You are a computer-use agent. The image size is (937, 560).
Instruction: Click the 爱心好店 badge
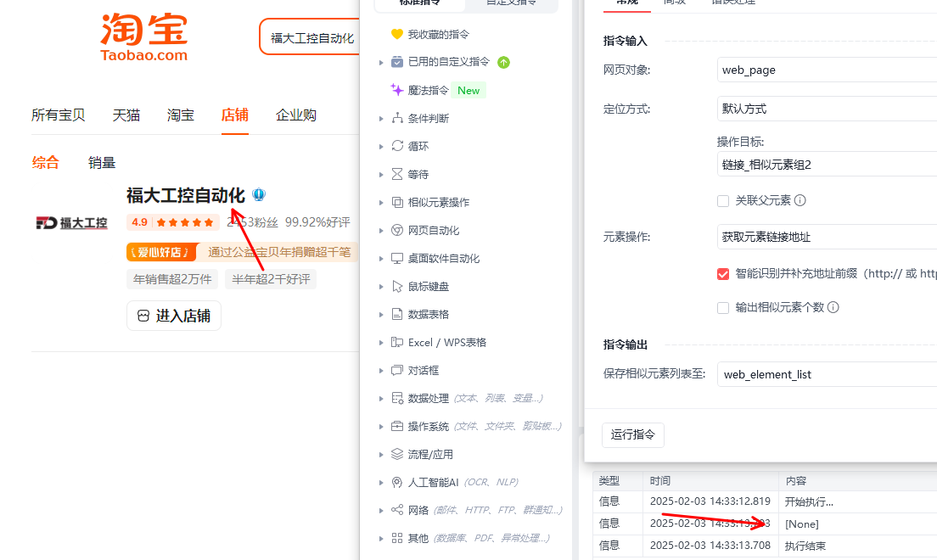[x=163, y=252]
